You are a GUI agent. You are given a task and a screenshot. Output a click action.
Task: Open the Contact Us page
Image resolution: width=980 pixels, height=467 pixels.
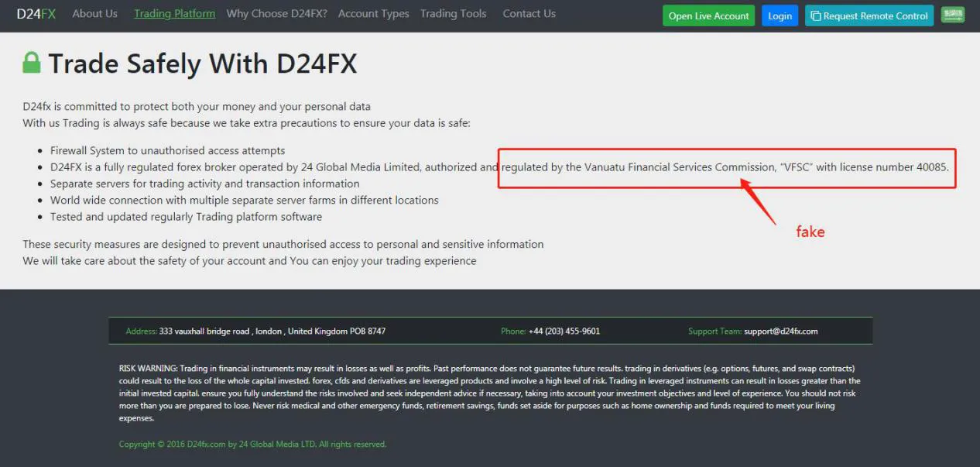(x=529, y=14)
